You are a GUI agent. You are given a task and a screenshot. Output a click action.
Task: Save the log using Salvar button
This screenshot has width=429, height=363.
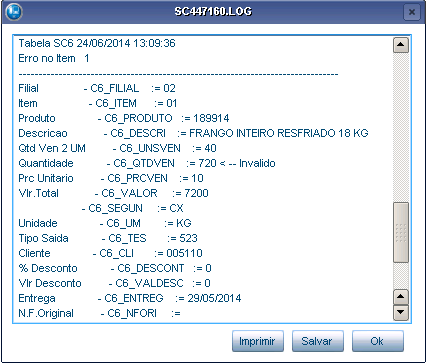point(318,341)
